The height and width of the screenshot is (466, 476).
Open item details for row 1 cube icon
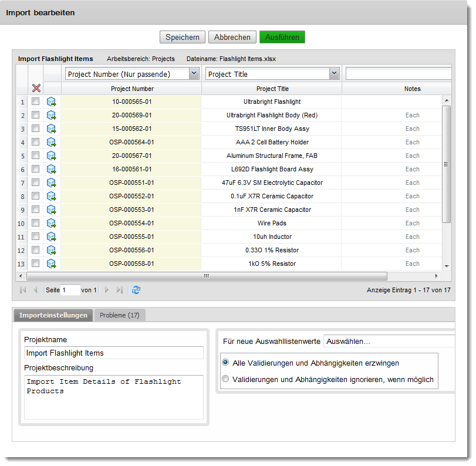[52, 101]
